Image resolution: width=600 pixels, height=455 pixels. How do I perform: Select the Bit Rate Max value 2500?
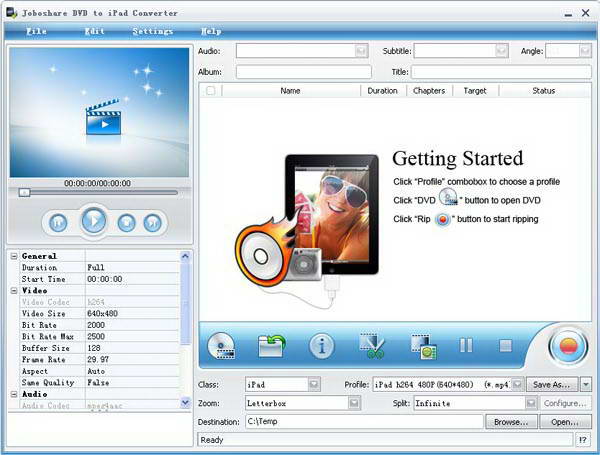(132, 336)
